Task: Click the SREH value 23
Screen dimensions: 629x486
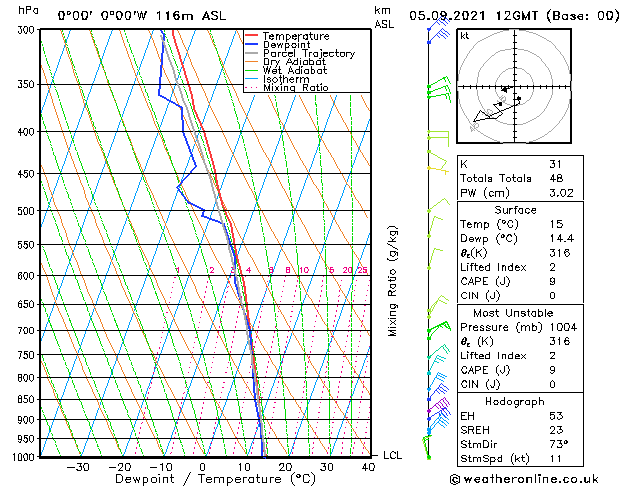Action: (x=556, y=430)
